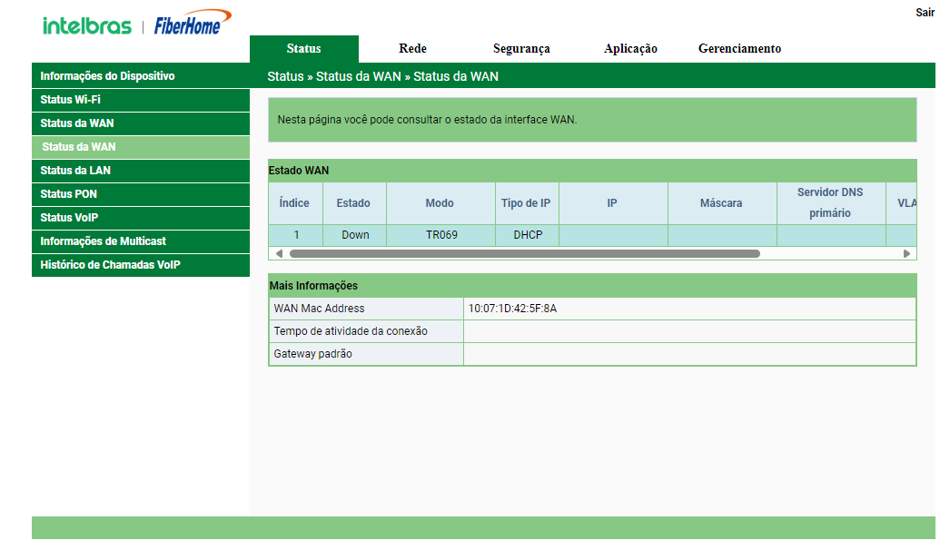Image resolution: width=950 pixels, height=560 pixels.
Task: Open Status da LAN in sidebar
Action: pos(141,171)
